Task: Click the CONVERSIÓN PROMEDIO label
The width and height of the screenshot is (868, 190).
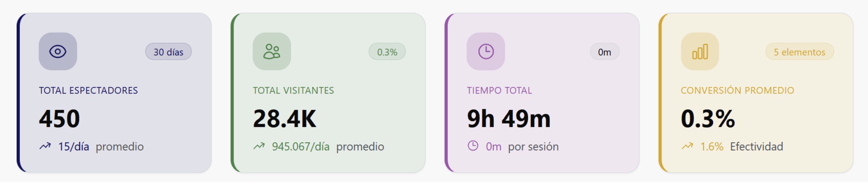Action: tap(737, 90)
